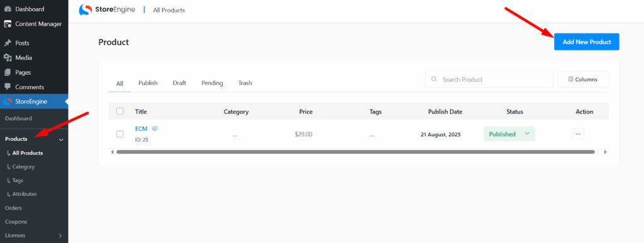This screenshot has width=644, height=243.
Task: Open the ECM row action ellipsis
Action: (x=579, y=134)
